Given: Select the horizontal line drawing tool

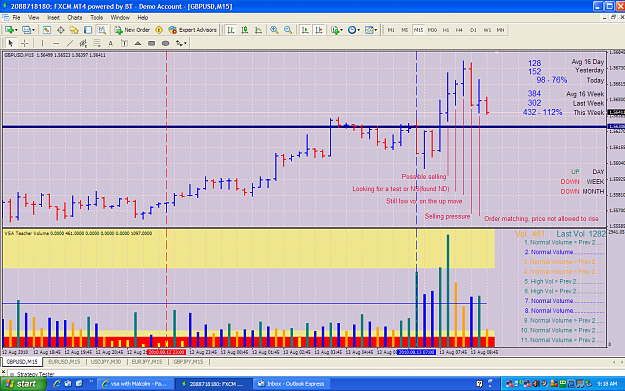Looking at the screenshot, I should point(56,43).
